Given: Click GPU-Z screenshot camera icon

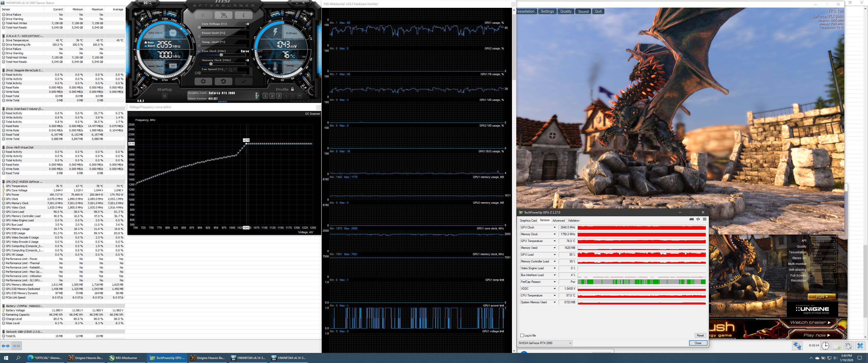Looking at the screenshot, I should 691,219.
